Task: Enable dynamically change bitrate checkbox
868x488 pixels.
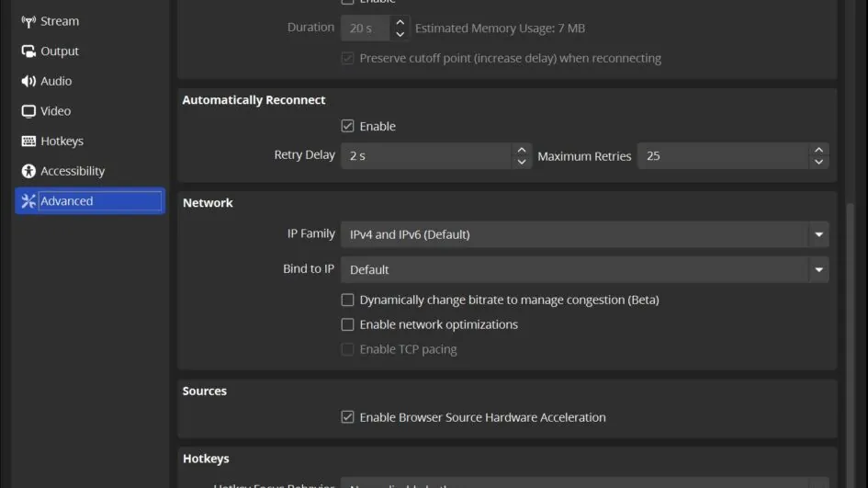Action: pos(347,300)
